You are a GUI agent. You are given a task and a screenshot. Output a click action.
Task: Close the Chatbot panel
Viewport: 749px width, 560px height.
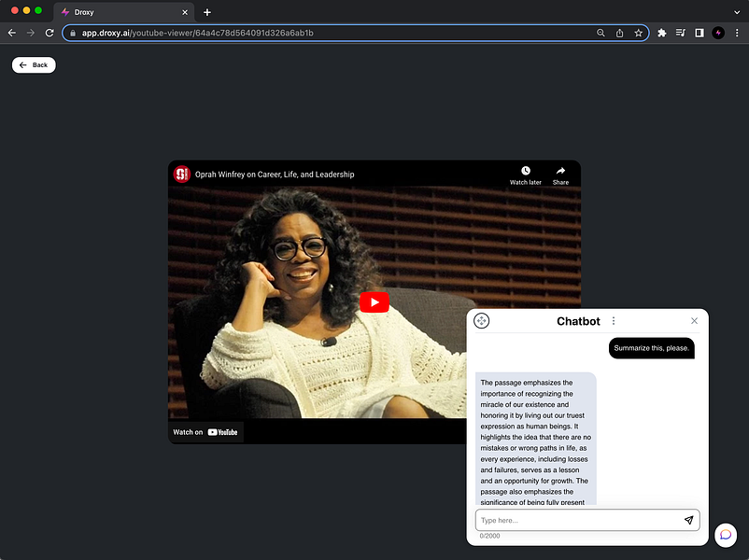click(694, 321)
